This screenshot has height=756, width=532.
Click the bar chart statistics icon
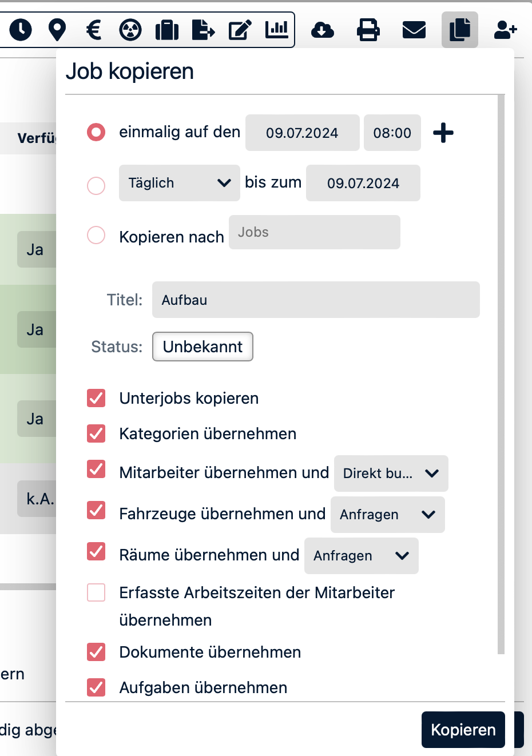click(277, 29)
